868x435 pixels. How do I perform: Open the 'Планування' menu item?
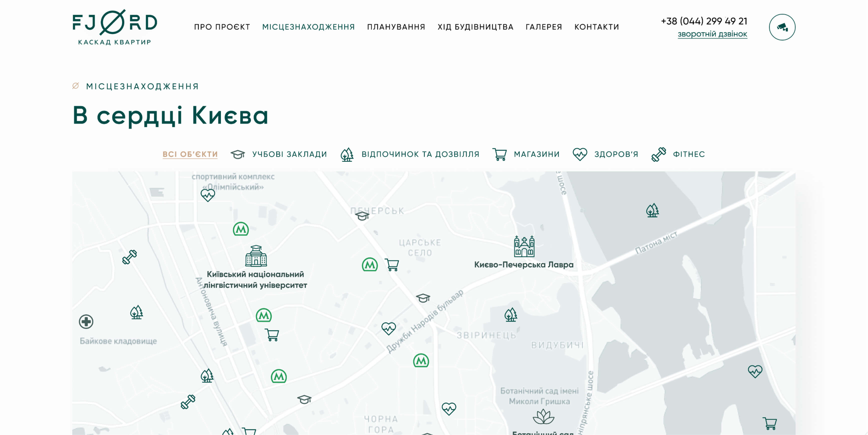(x=396, y=27)
